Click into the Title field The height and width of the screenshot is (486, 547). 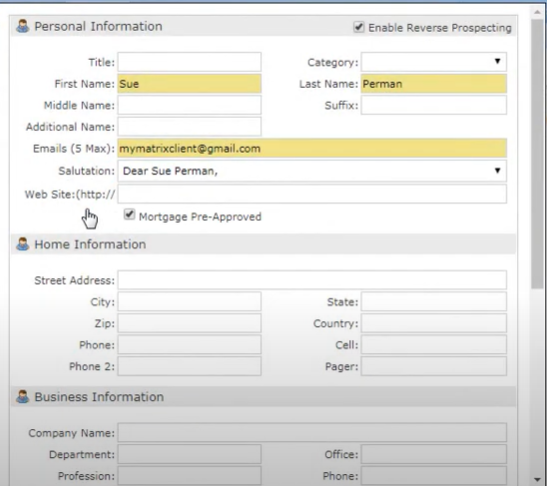pos(189,62)
